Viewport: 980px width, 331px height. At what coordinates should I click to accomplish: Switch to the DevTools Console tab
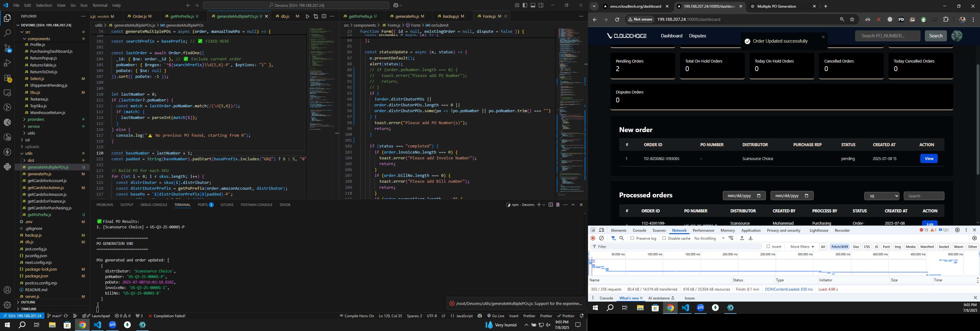(639, 230)
